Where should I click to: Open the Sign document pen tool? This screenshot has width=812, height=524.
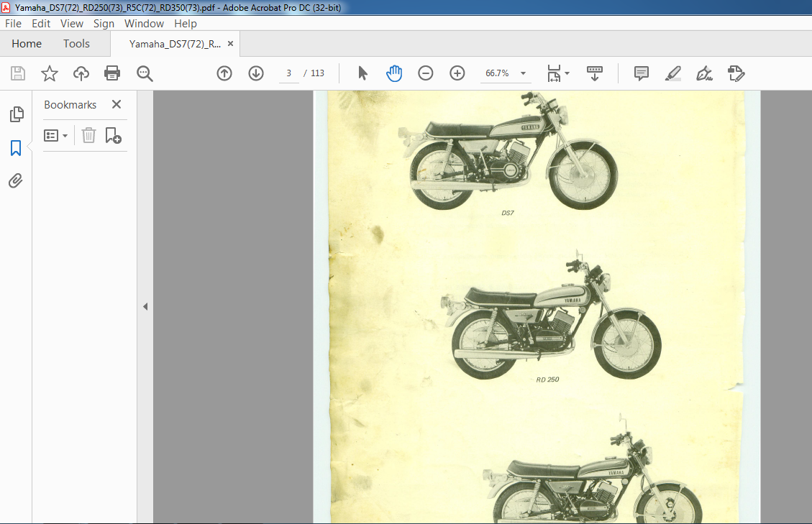(704, 73)
